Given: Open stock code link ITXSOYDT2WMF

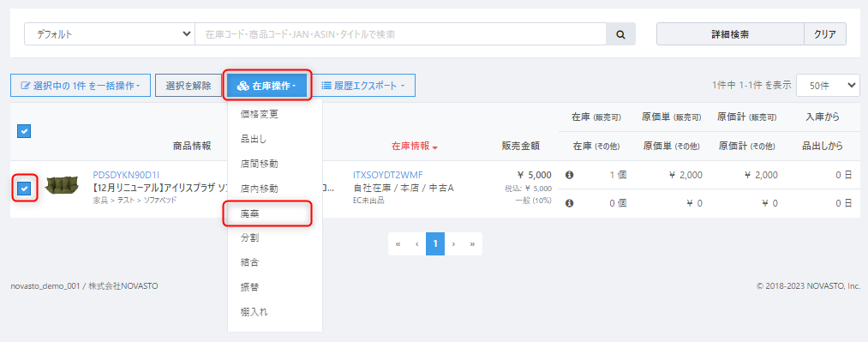Looking at the screenshot, I should [x=387, y=175].
